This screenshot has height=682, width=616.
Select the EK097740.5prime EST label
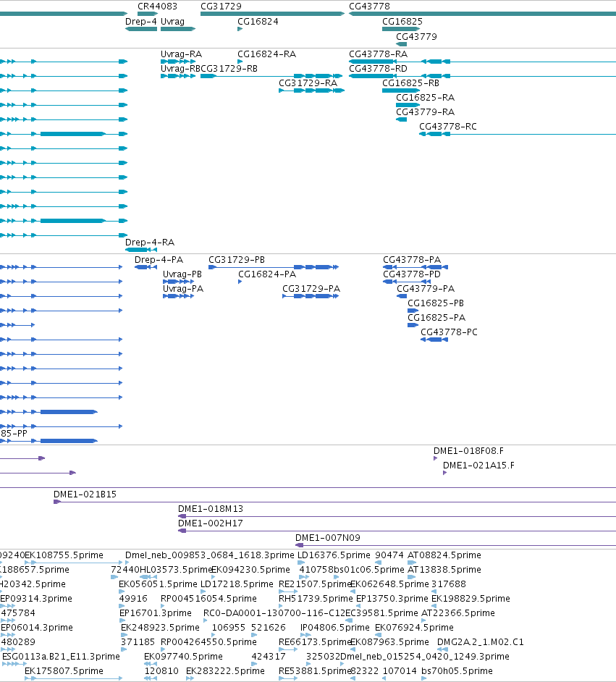(x=183, y=657)
